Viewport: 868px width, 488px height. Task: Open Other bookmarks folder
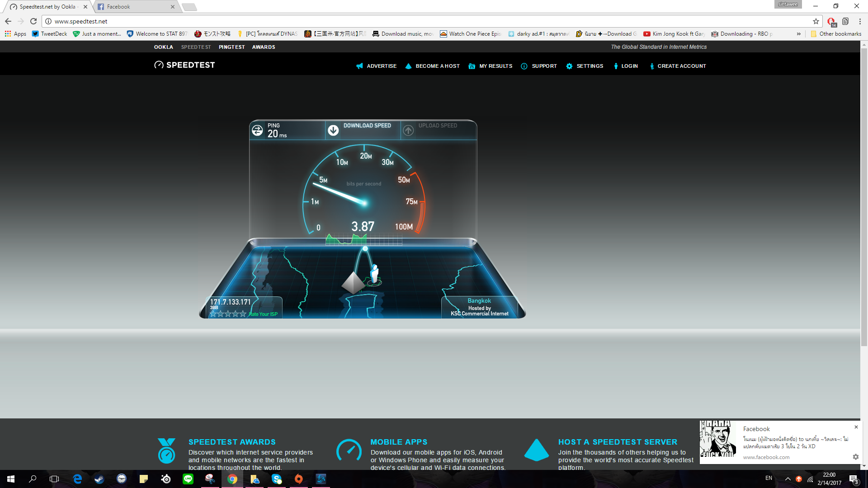click(836, 34)
